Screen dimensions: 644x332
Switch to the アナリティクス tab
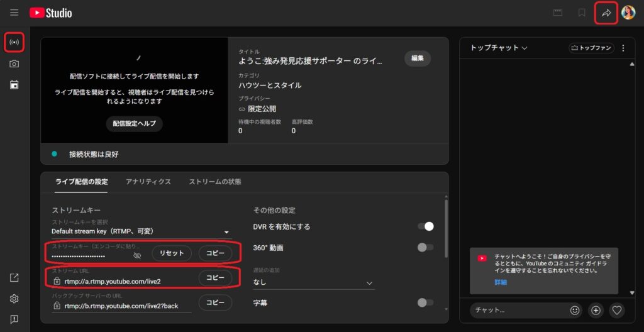click(148, 182)
